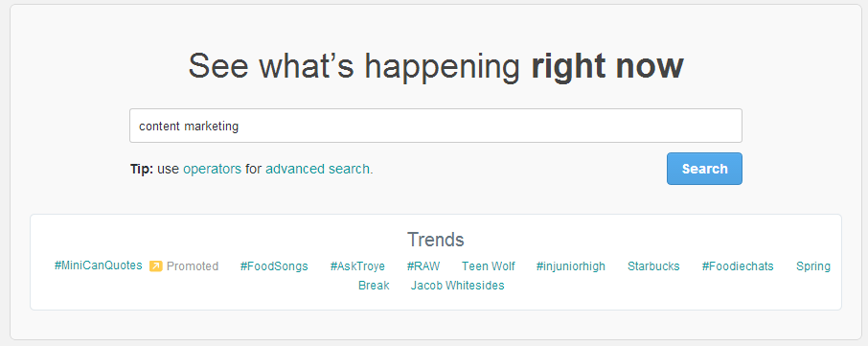Click the grey 'Promoted' label
This screenshot has height=346, width=868.
193,266
